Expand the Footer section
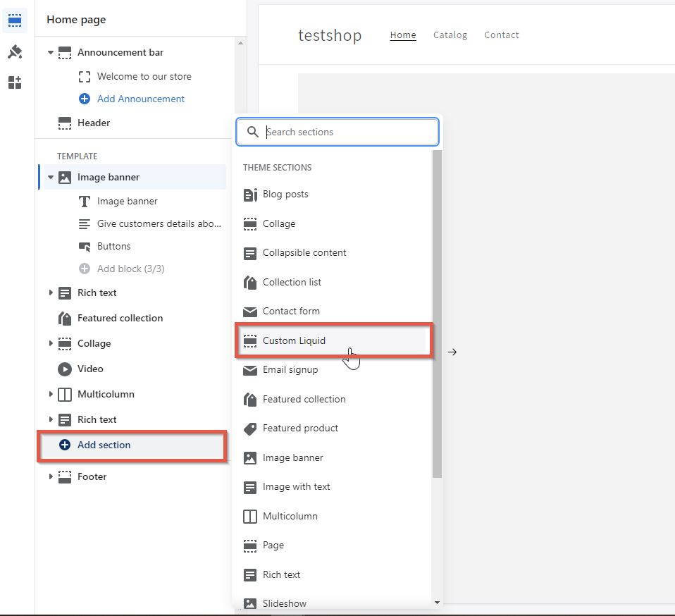675x616 pixels. [49, 476]
